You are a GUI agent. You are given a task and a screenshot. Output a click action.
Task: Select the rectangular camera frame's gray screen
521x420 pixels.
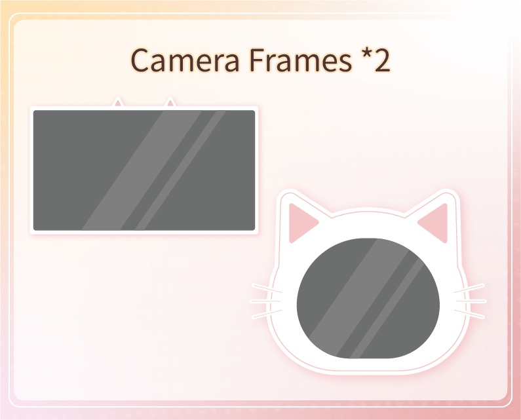click(144, 170)
